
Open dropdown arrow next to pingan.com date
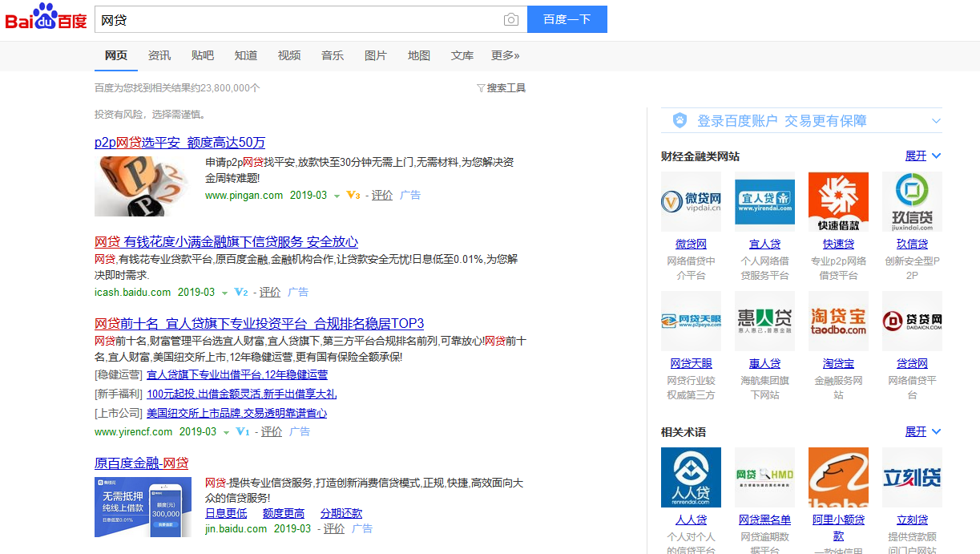pyautogui.click(x=337, y=196)
